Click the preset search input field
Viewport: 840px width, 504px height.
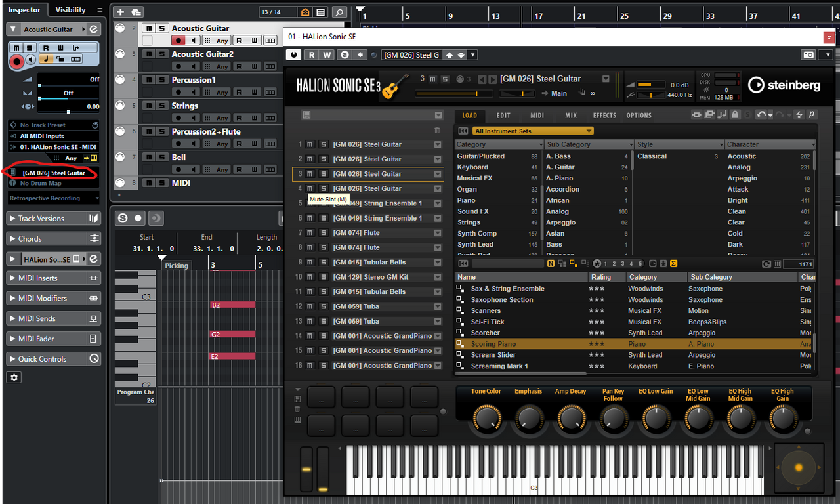point(508,263)
